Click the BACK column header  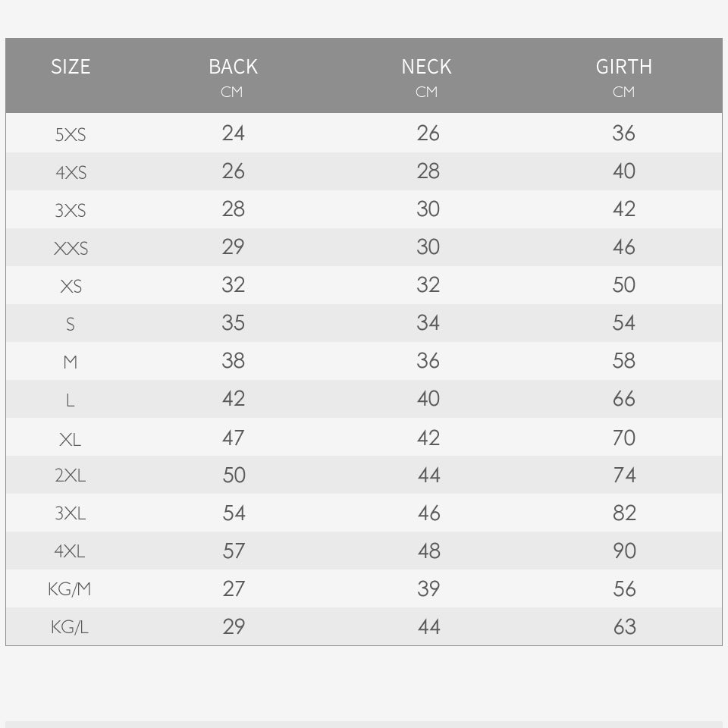point(233,67)
